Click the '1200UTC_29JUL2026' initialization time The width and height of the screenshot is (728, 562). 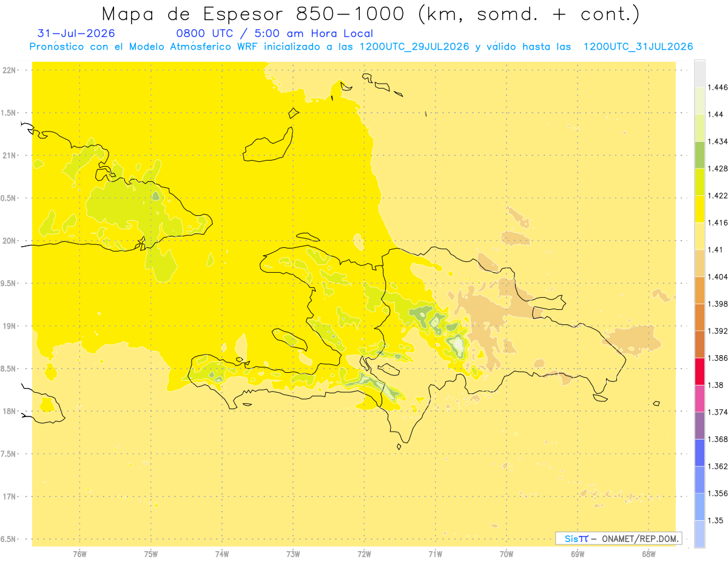click(x=414, y=47)
